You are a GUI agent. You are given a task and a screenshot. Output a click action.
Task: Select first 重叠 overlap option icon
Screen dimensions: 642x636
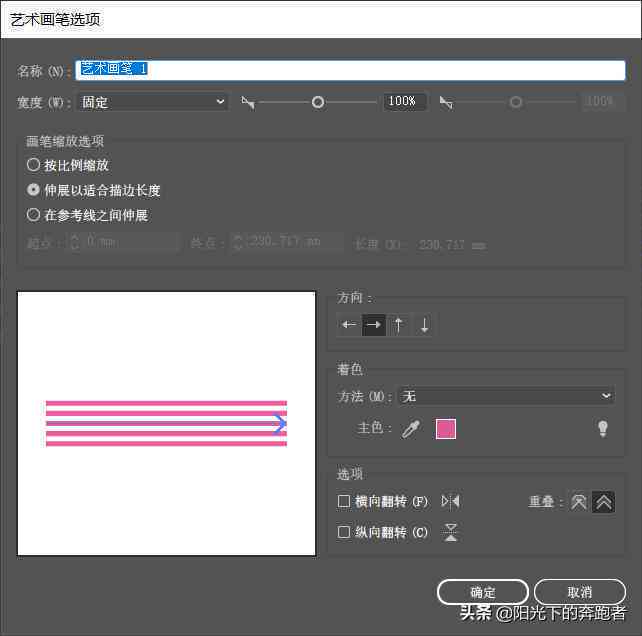[x=579, y=502]
